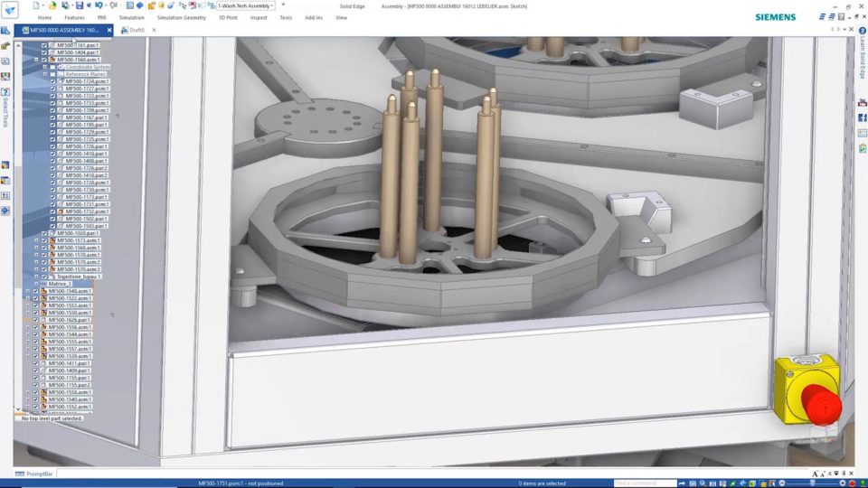Click the Facebook icon in right sidebar
The width and height of the screenshot is (868, 488).
(863, 117)
